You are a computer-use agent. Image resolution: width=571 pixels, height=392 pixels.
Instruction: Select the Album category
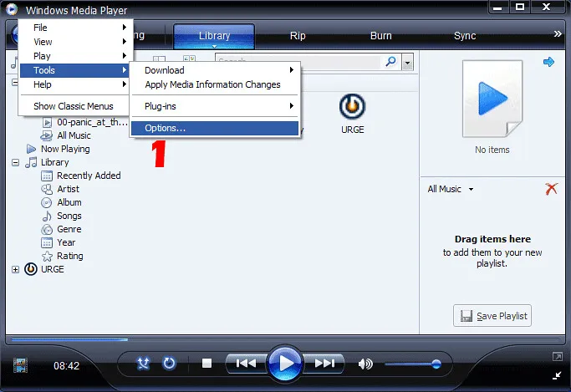69,202
